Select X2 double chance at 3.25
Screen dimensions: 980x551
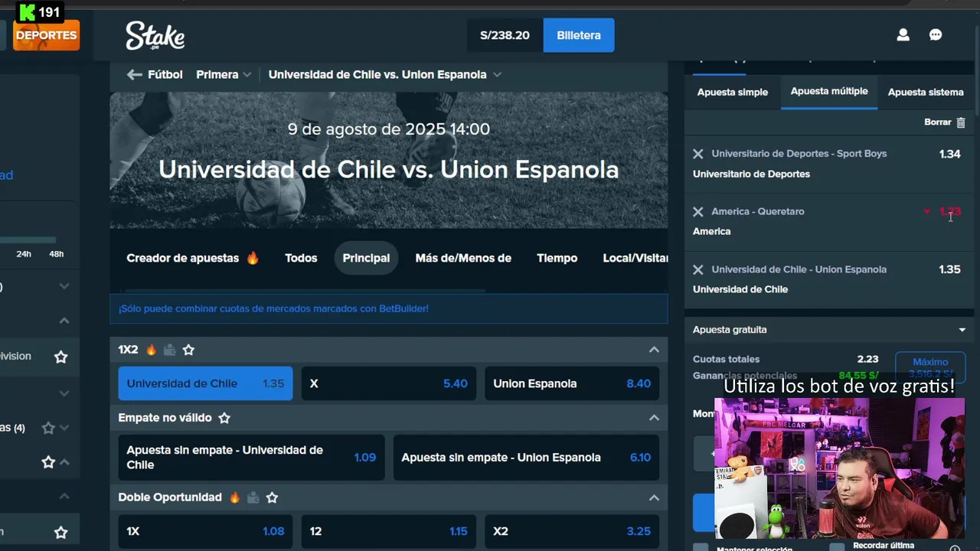click(572, 531)
